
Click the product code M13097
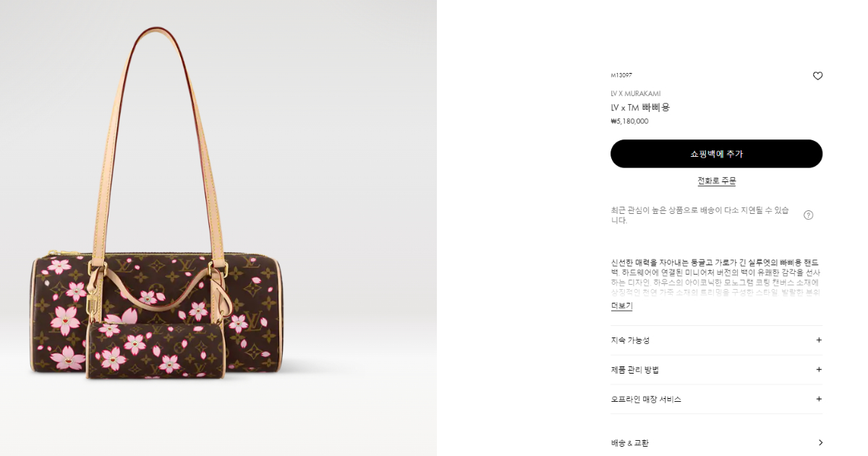tap(621, 75)
